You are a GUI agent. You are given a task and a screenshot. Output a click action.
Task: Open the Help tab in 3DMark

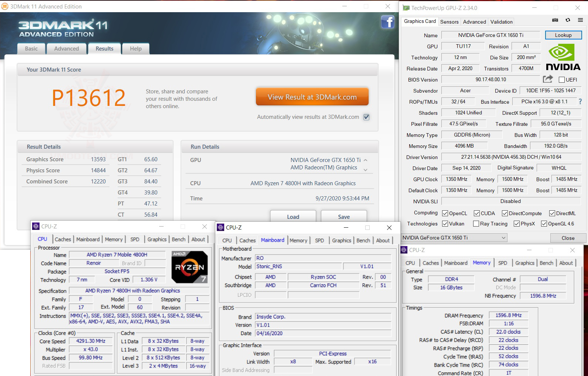pos(136,49)
